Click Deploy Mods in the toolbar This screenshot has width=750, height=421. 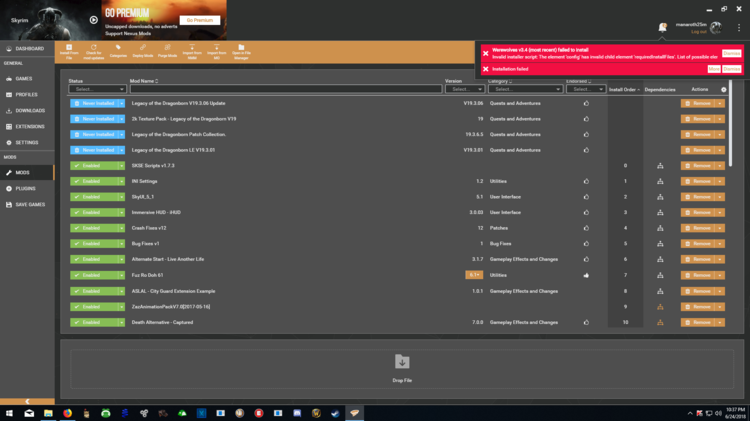click(x=143, y=51)
